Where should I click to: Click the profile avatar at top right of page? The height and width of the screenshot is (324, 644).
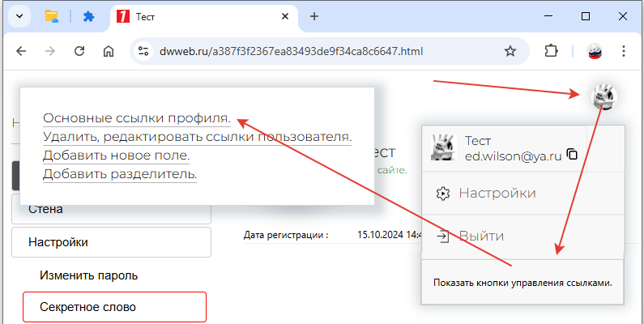pos(603,97)
